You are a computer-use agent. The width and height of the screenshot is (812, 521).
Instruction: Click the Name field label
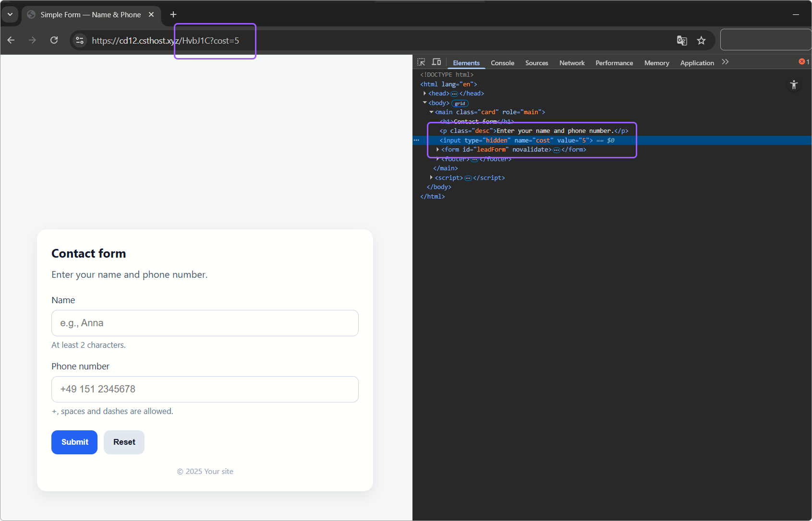click(x=63, y=300)
